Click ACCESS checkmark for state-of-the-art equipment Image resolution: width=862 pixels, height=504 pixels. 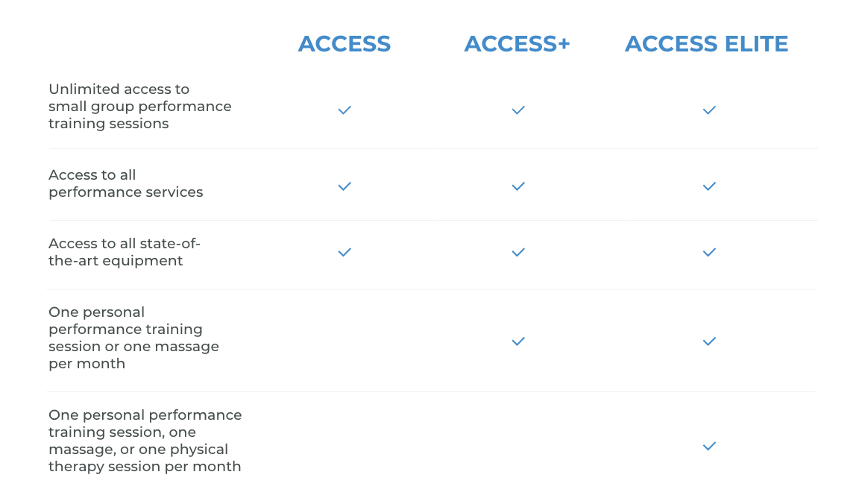(x=345, y=252)
